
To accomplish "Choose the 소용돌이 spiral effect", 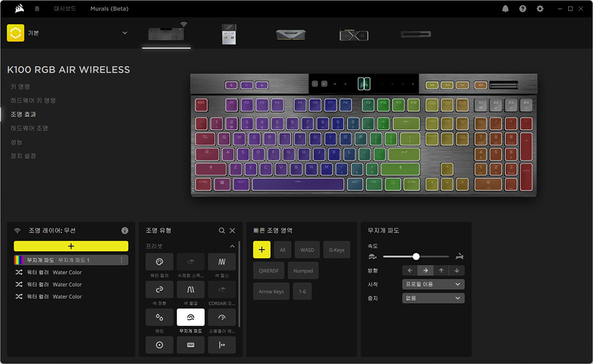I will [x=222, y=317].
